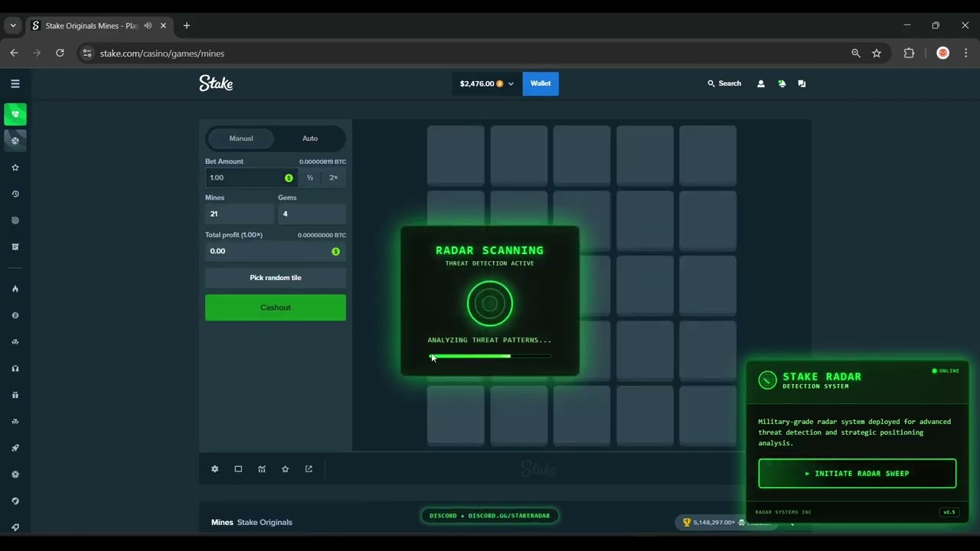The width and height of the screenshot is (980, 551).
Task: Switch to the Sports sidebar icon
Action: (x=15, y=140)
